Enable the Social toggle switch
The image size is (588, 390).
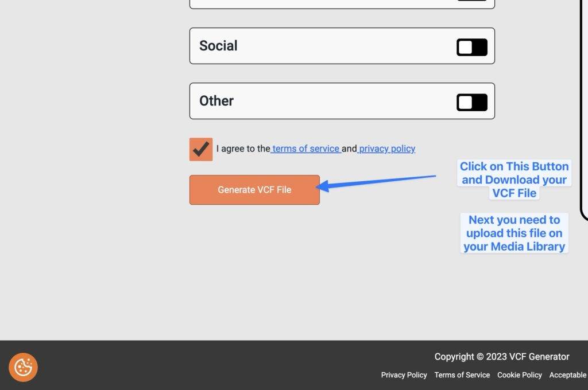[x=471, y=48]
